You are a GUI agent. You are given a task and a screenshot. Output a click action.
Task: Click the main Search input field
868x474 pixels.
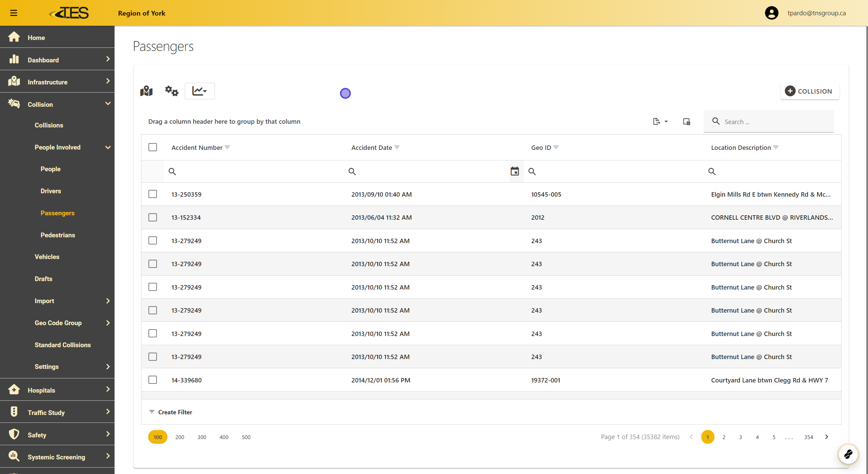[x=776, y=121]
